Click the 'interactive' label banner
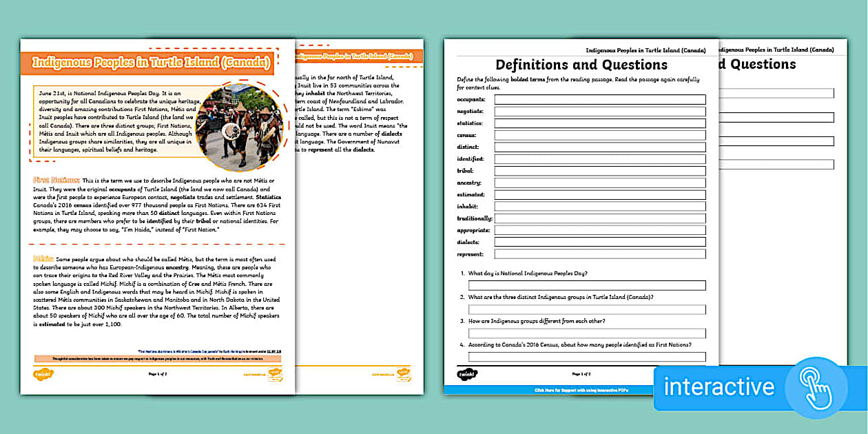 click(x=719, y=386)
